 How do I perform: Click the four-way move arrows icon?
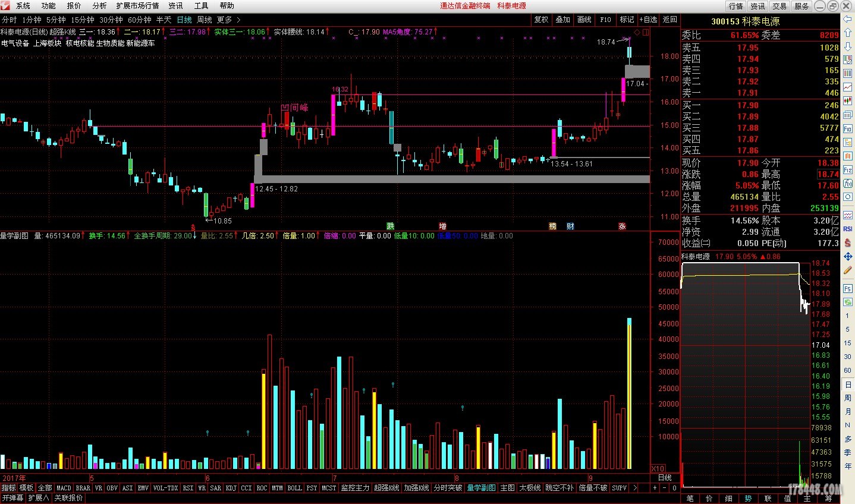[x=847, y=256]
